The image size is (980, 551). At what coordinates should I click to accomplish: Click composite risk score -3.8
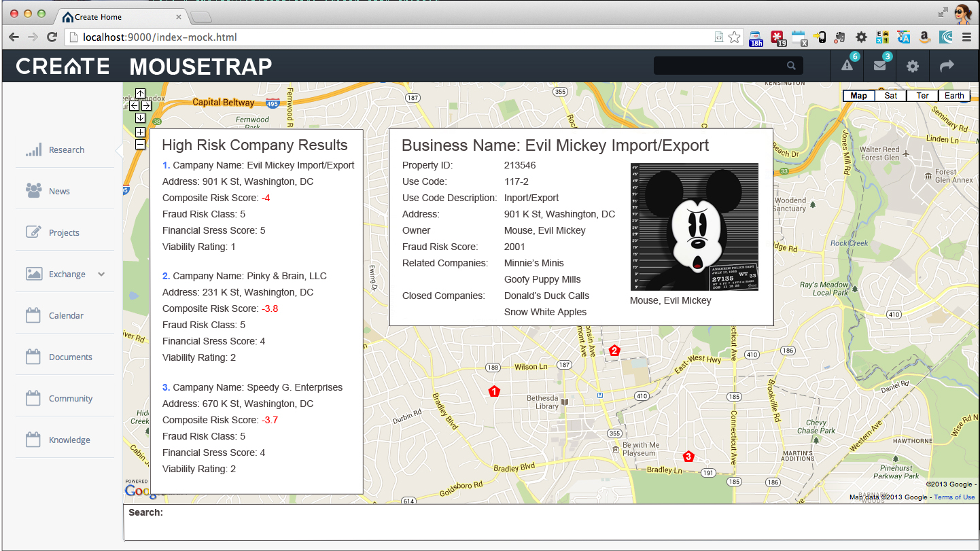click(x=270, y=308)
